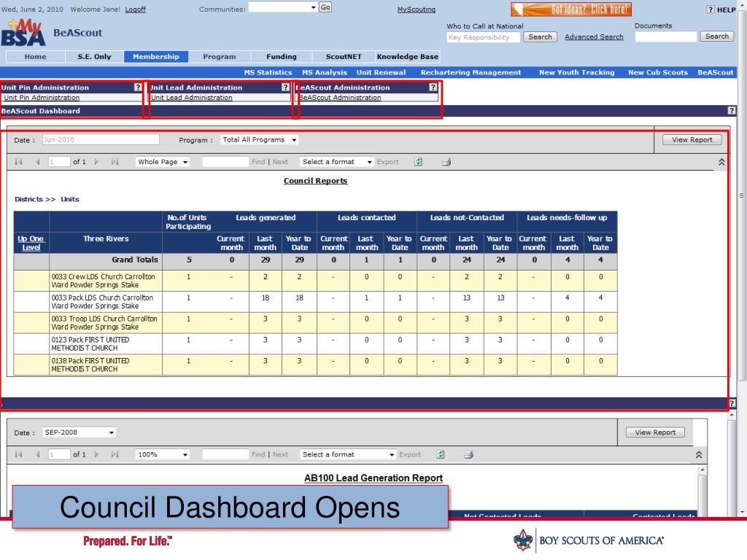This screenshot has height=560, width=747.
Task: Go to previous page in Council report toolbar
Action: click(38, 162)
